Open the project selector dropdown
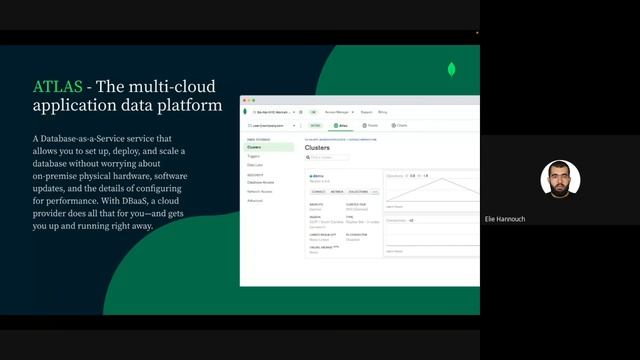Image resolution: width=640 pixels, height=360 pixels. coord(271,126)
